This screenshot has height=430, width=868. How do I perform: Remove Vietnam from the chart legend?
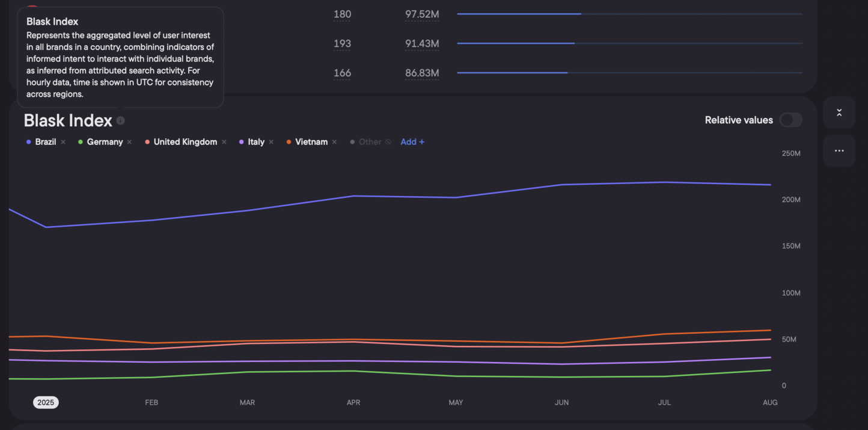click(334, 142)
